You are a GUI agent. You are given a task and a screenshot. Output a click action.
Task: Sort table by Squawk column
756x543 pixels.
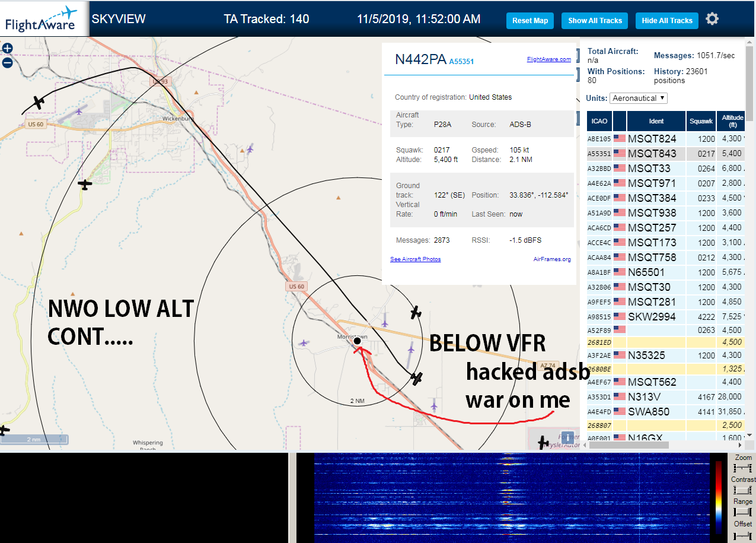[x=701, y=121]
